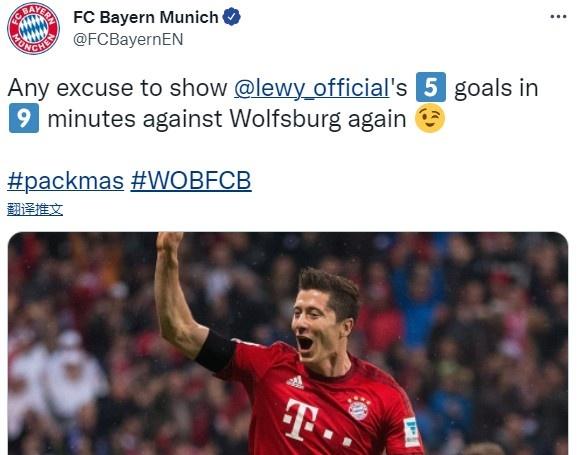Click the tweet text mentioning Wolfsburg
Image resolution: width=580 pixels, height=455 pixels.
click(273, 103)
